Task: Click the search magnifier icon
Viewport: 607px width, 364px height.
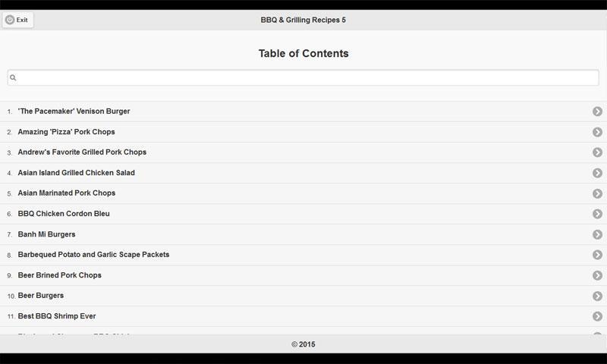Action: (13, 77)
